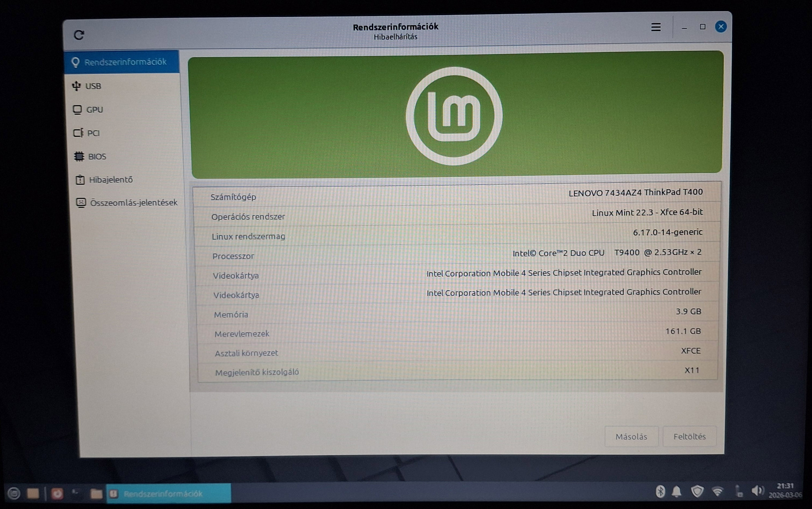Click the Linux Mint logo banner
812x509 pixels.
point(455,114)
